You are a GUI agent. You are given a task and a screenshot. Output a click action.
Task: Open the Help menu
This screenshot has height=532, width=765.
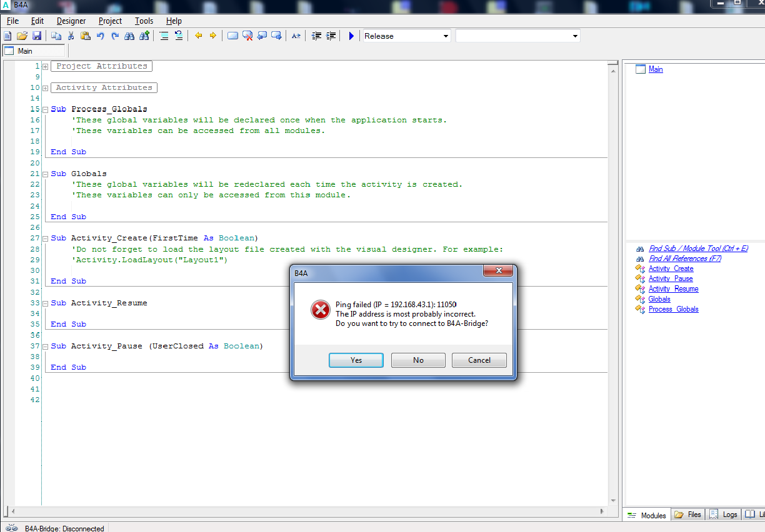[174, 21]
